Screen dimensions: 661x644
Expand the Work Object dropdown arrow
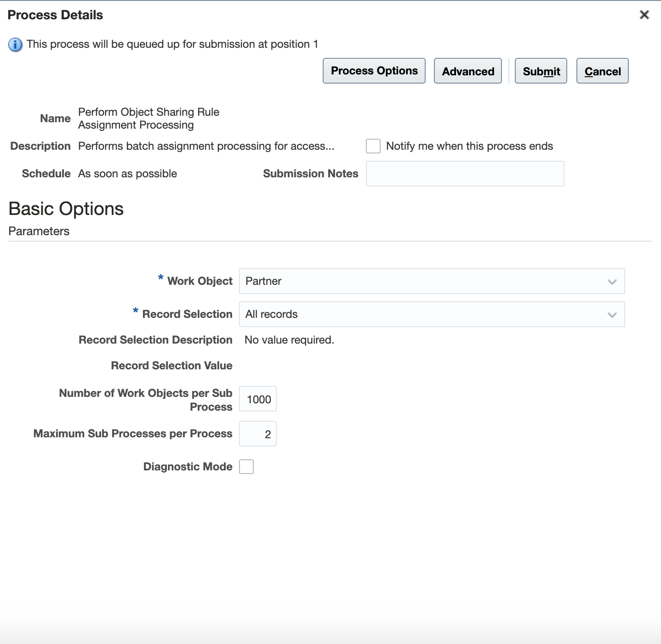[612, 282]
